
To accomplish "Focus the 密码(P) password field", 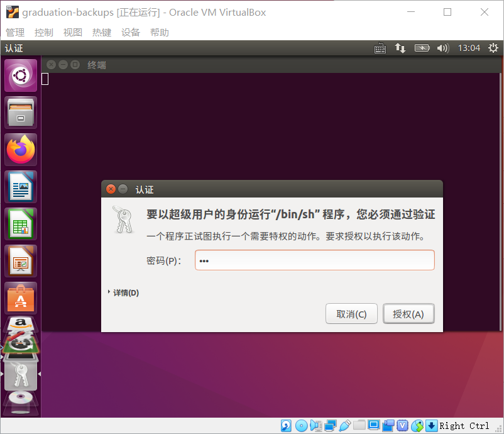I will pyautogui.click(x=315, y=260).
